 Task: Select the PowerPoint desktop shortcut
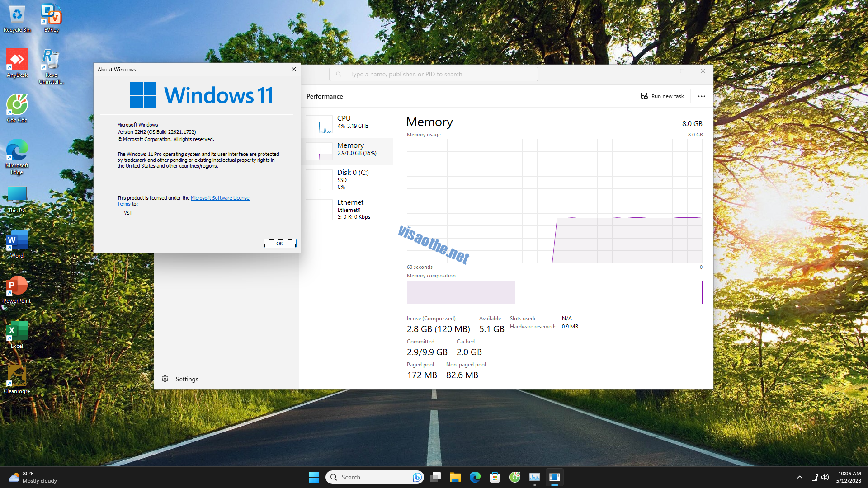coord(17,290)
